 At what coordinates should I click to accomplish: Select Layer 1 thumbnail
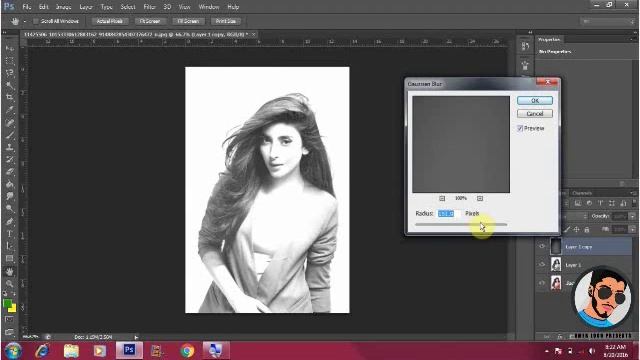click(556, 264)
